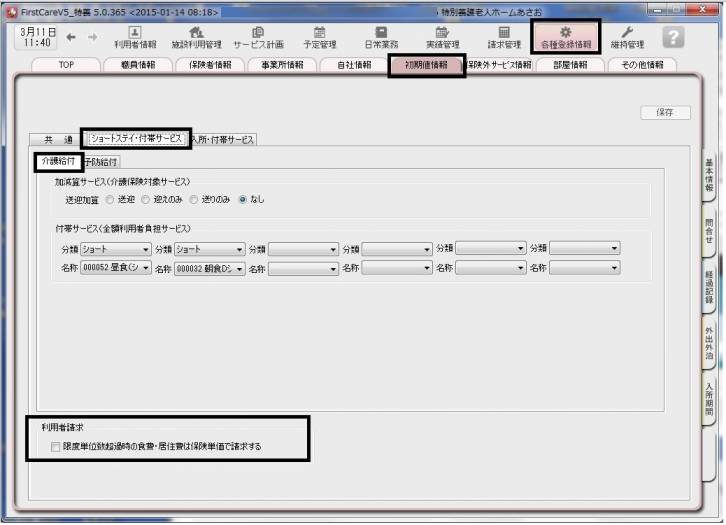726x525 pixels.
Task: Expand the 名称 000032 朝食 dropdown
Action: 239,268
